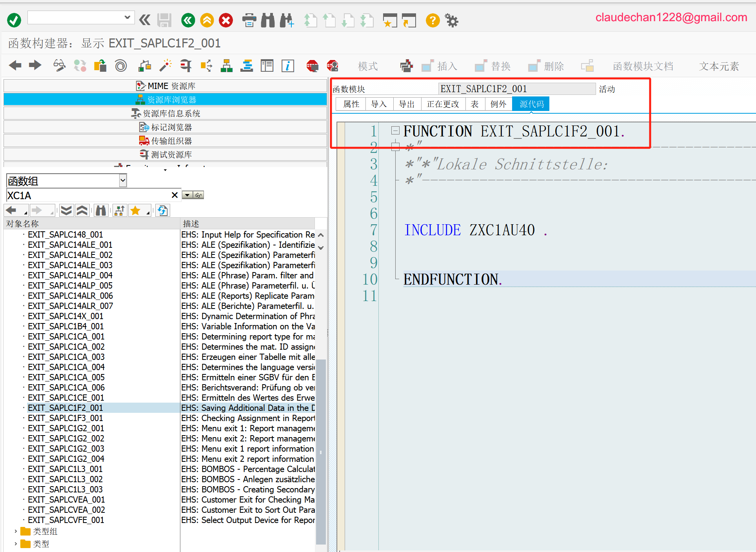The height and width of the screenshot is (552, 756).
Task: Click the yellow question mark Help icon
Action: coord(433,20)
